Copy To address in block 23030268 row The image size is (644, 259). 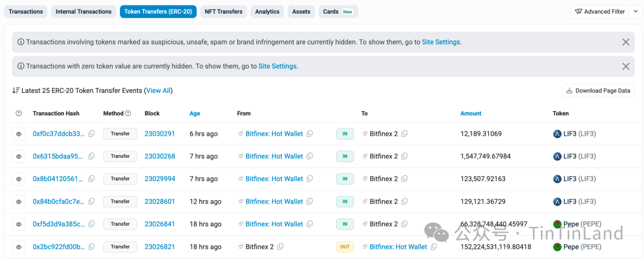(404, 156)
